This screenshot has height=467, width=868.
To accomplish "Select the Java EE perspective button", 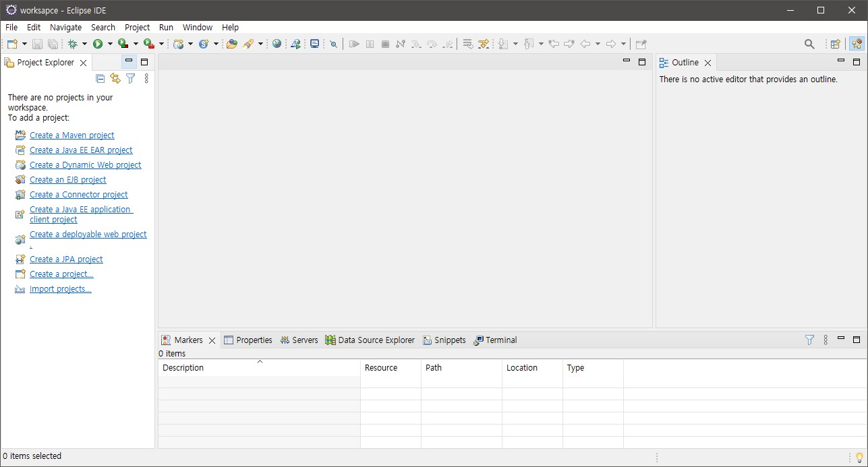I will pos(857,44).
